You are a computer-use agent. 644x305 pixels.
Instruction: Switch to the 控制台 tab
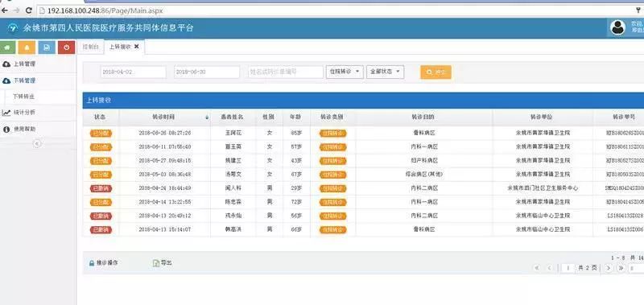click(91, 47)
